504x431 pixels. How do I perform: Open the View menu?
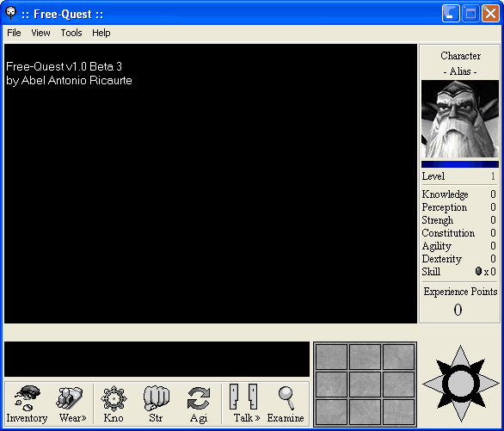coord(40,33)
